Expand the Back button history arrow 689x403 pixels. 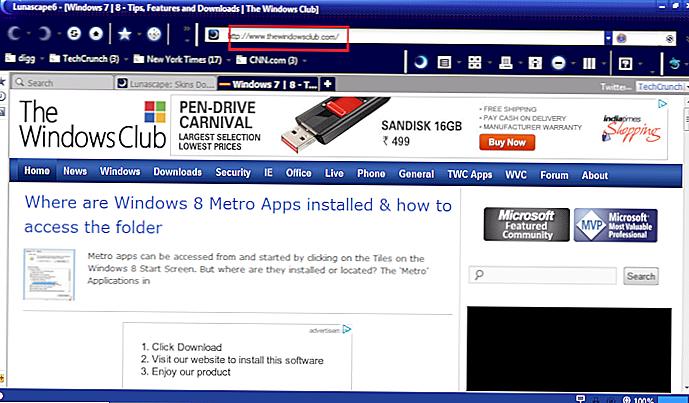(29, 34)
